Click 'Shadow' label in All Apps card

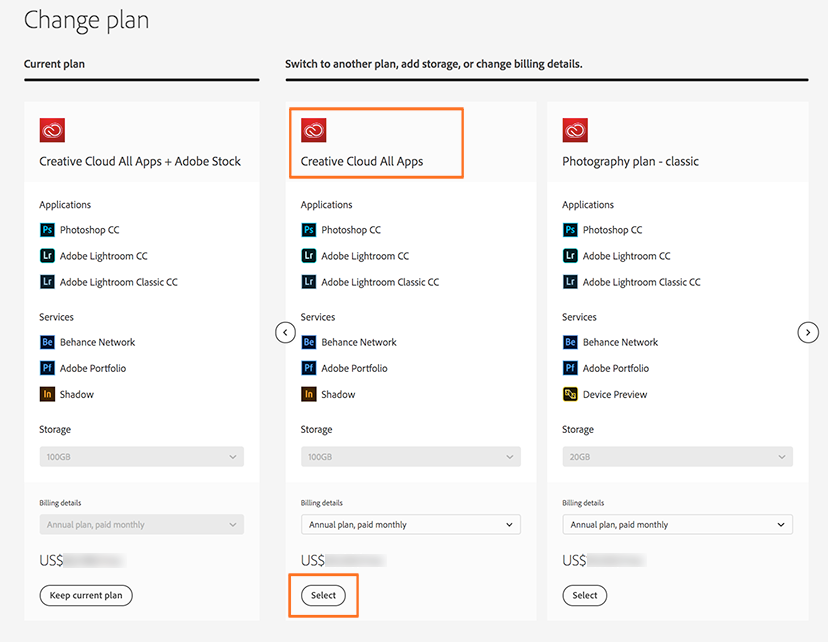[338, 394]
